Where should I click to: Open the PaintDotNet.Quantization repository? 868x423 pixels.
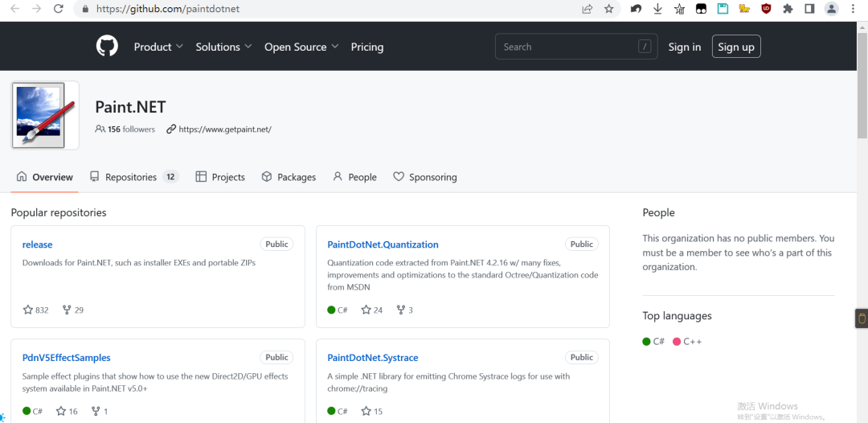[x=383, y=244]
